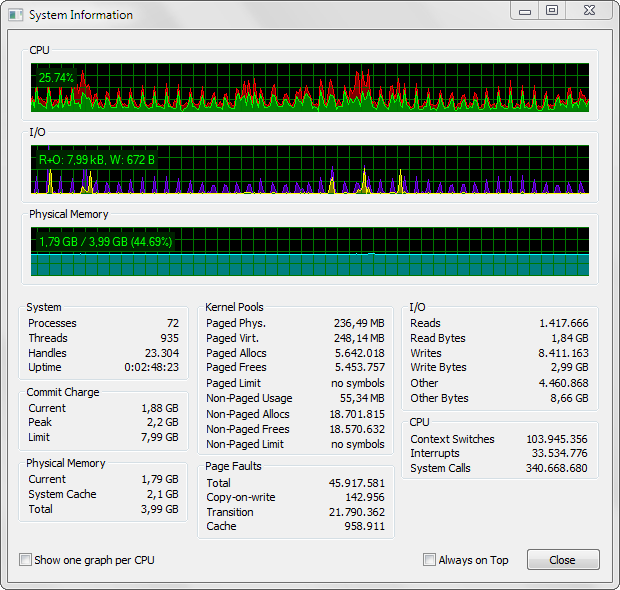Select the Threads value 935

click(170, 338)
